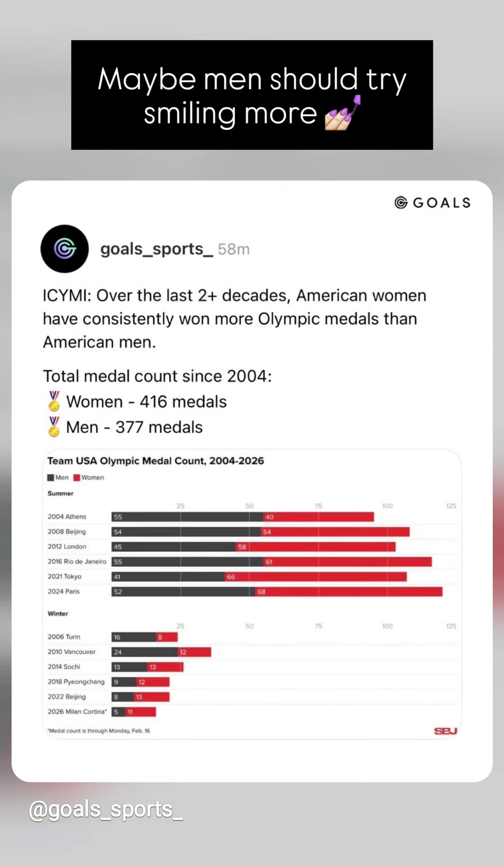
Task: Click the black Men legend swatch
Action: pos(51,478)
